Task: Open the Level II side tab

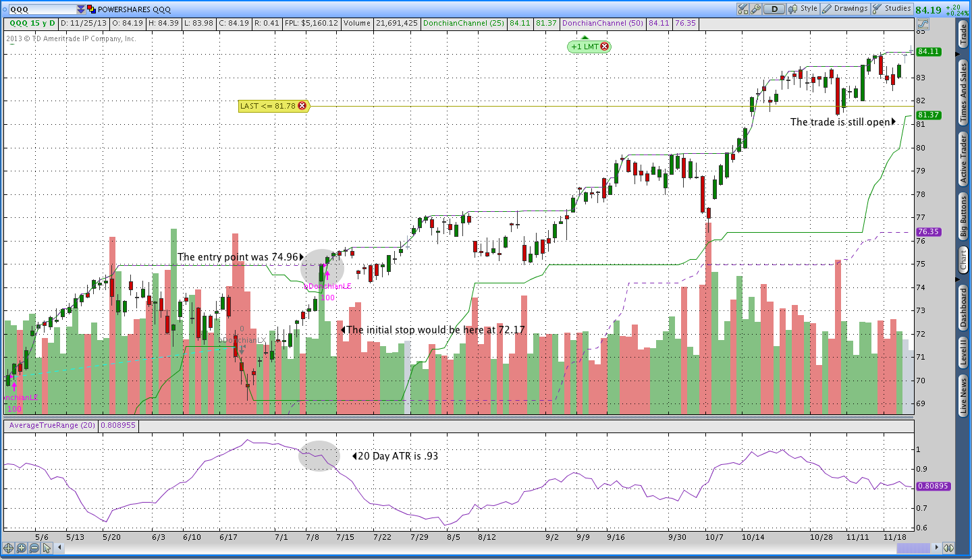Action: tap(963, 354)
